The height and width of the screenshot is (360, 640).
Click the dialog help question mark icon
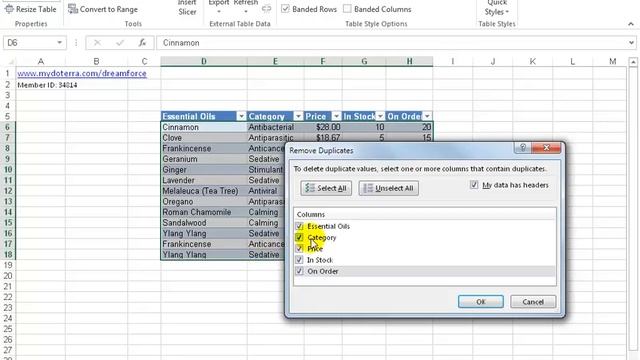tap(523, 147)
